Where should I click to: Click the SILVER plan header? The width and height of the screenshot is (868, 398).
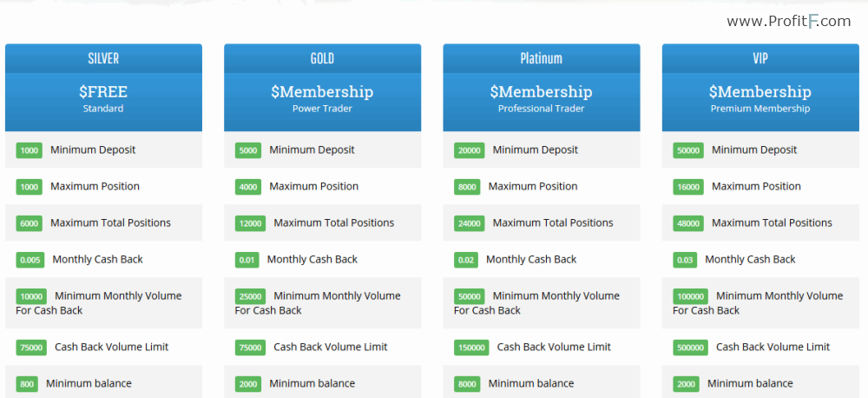coord(103,58)
